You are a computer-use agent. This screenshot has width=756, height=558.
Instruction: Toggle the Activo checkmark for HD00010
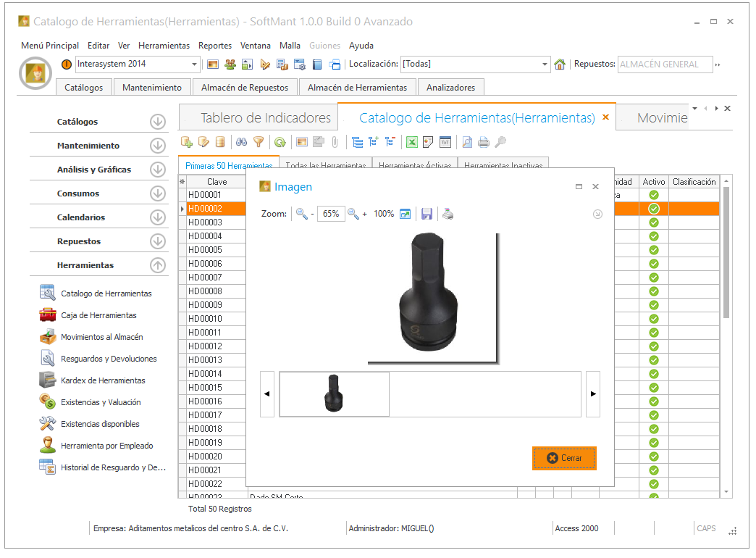coord(654,319)
